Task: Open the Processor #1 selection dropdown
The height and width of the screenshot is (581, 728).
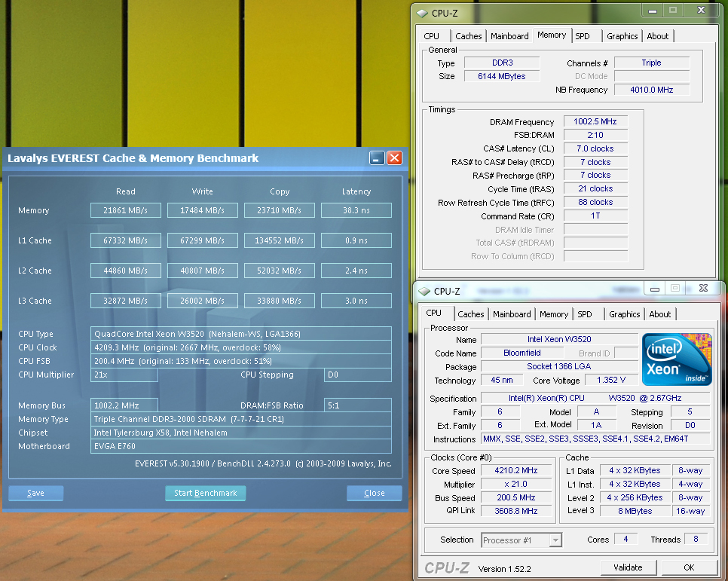Action: (555, 540)
